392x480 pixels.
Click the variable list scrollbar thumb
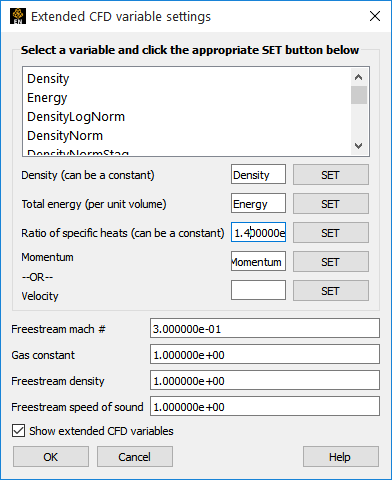359,95
